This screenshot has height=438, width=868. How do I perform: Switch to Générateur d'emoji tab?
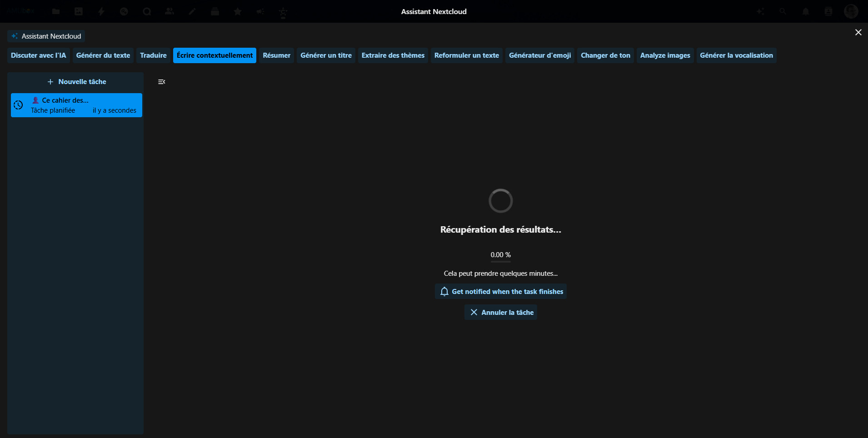point(539,55)
